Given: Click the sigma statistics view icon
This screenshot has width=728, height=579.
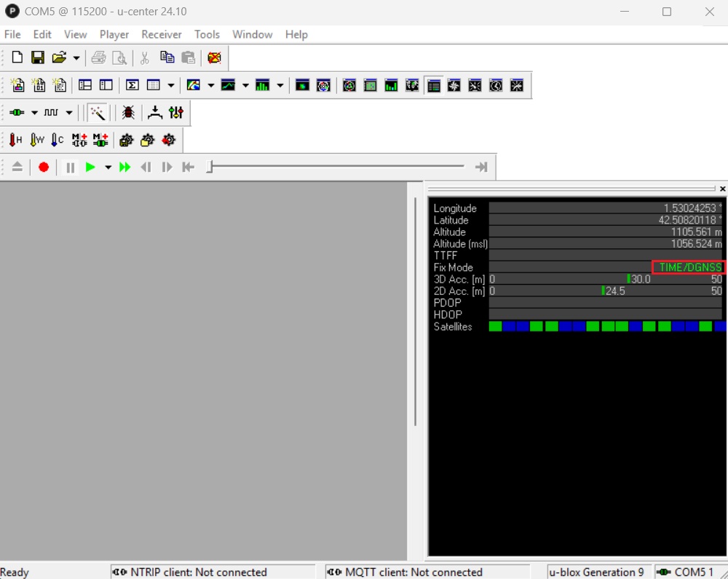Looking at the screenshot, I should pyautogui.click(x=132, y=85).
